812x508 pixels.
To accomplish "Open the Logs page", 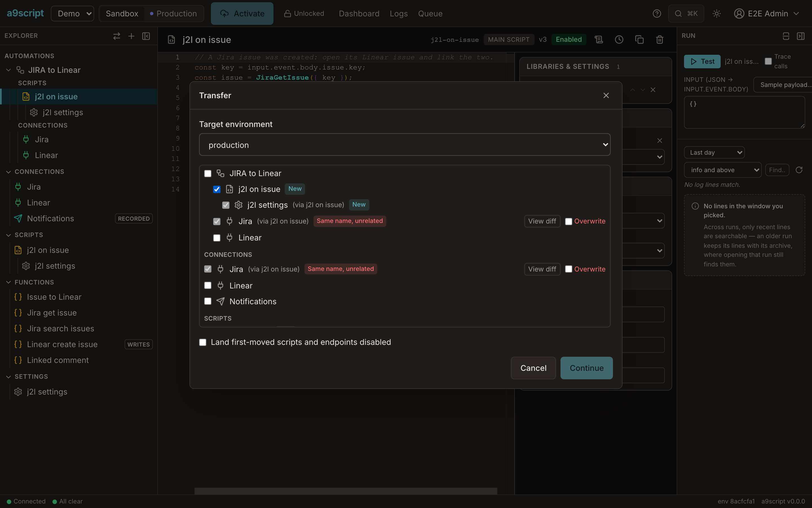I will pos(399,14).
